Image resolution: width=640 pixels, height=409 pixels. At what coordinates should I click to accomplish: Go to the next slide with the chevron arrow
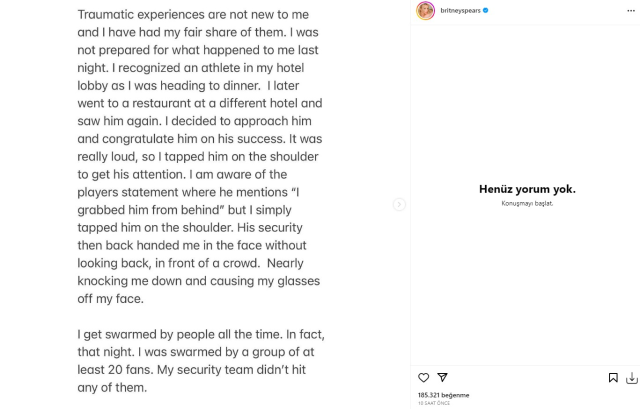399,204
